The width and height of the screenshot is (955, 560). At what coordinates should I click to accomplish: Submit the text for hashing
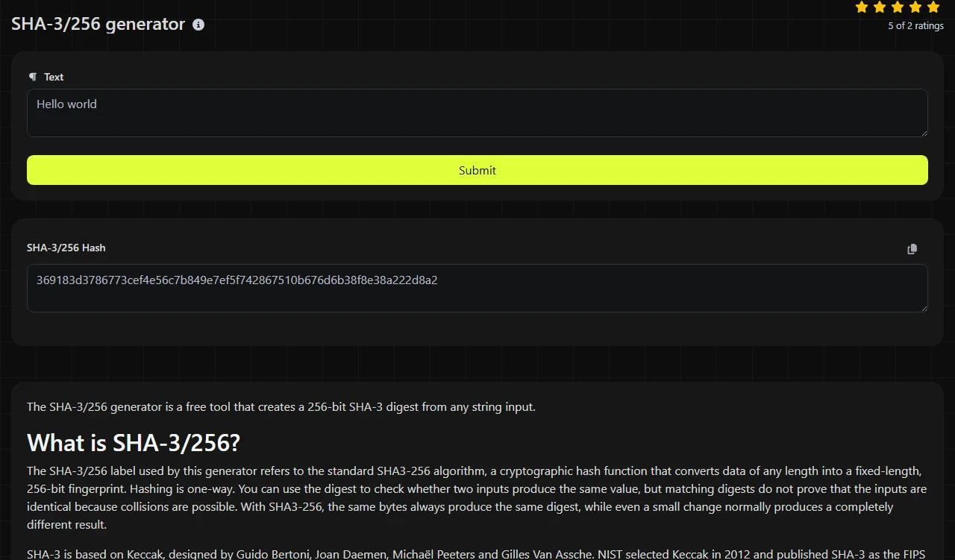[x=477, y=170]
